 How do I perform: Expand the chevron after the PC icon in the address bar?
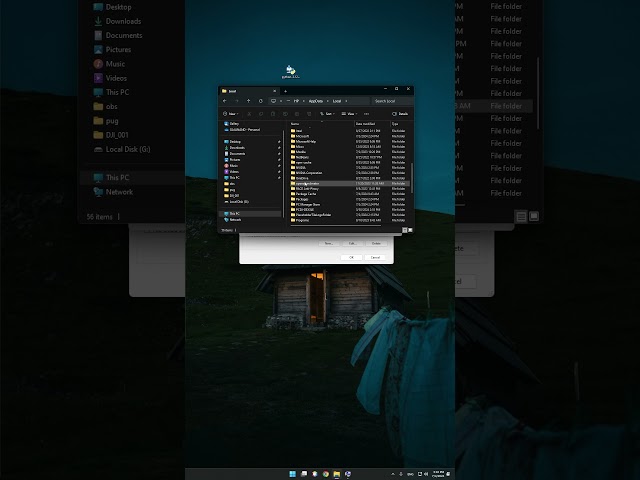click(x=281, y=101)
